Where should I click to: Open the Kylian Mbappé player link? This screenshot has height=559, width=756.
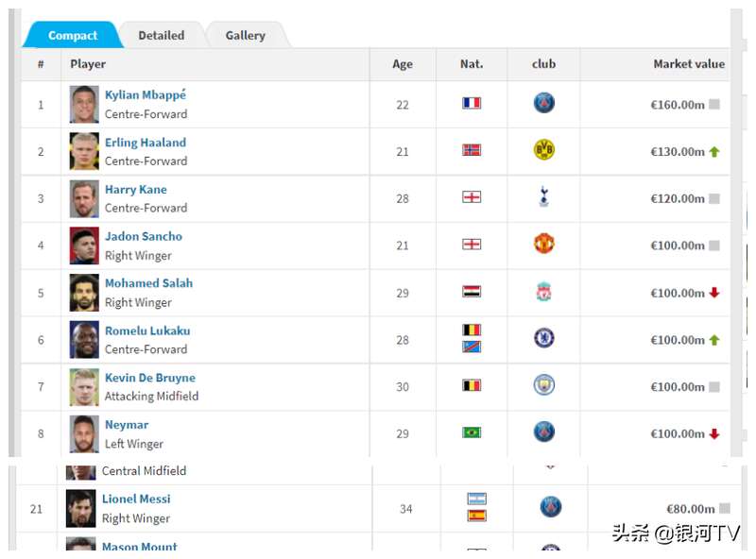146,95
